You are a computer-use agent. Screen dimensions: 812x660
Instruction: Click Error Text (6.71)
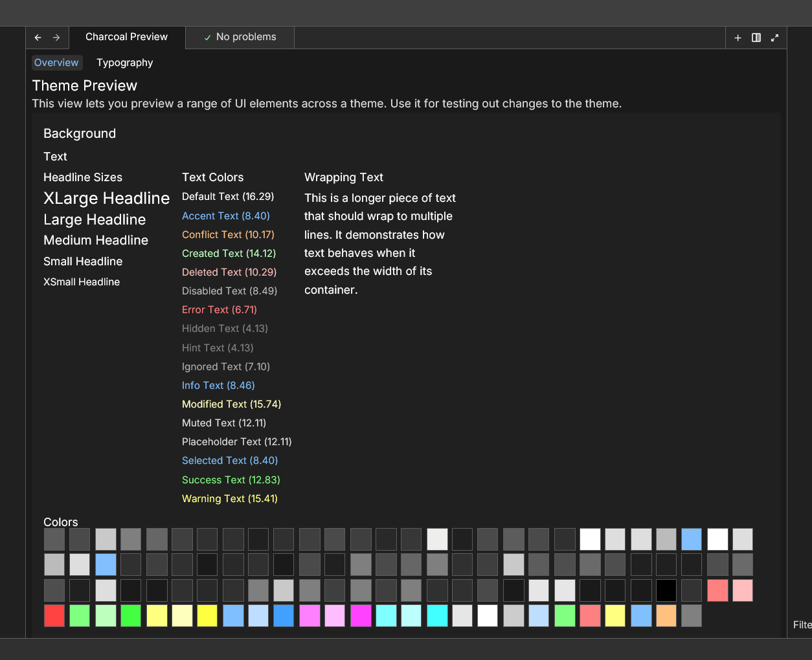tap(220, 309)
